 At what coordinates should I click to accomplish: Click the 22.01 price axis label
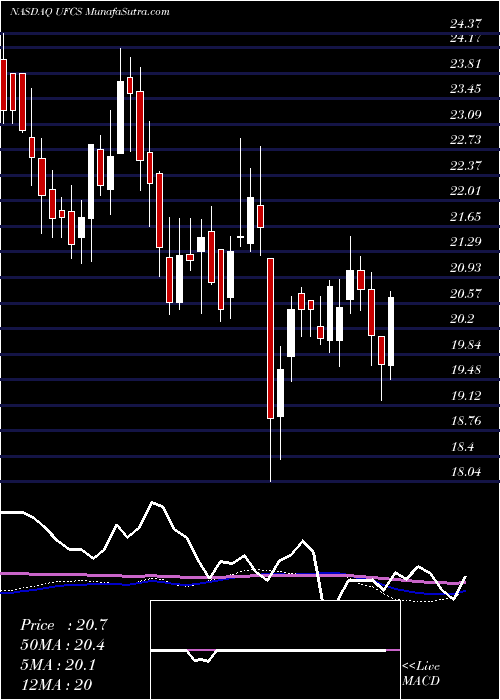coord(465,192)
